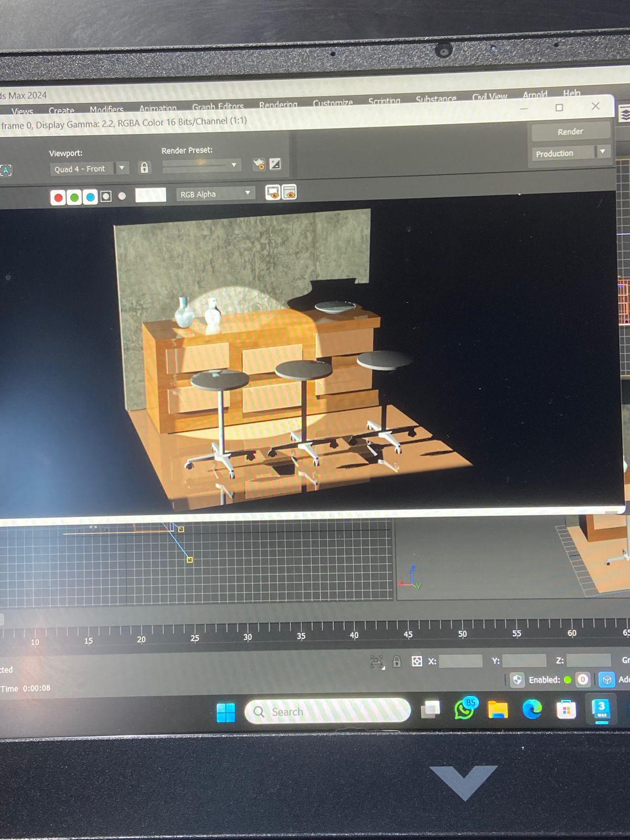Click frame 15 on the timeline

pos(88,640)
